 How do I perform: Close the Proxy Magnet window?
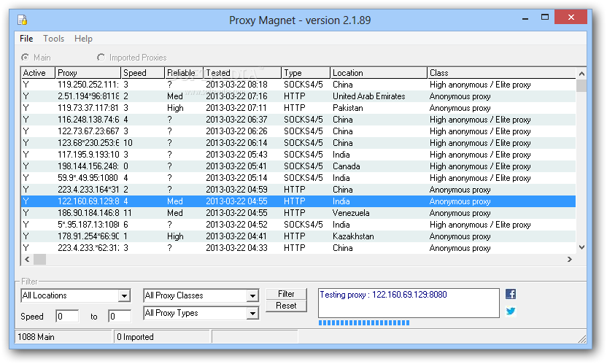[571, 17]
